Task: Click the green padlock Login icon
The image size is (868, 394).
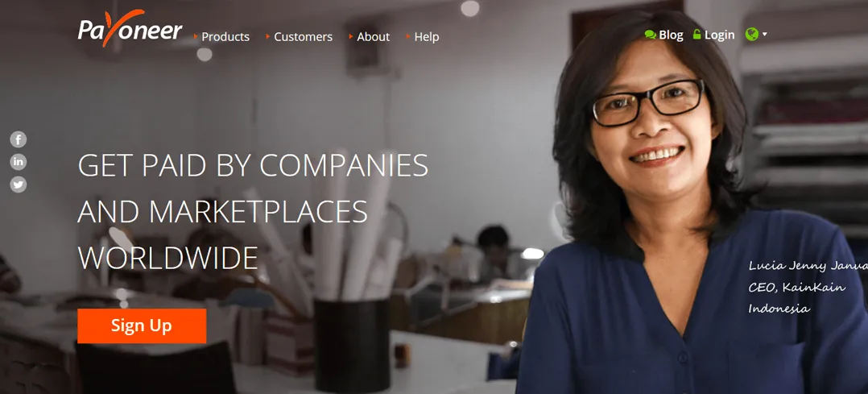Action: (697, 35)
